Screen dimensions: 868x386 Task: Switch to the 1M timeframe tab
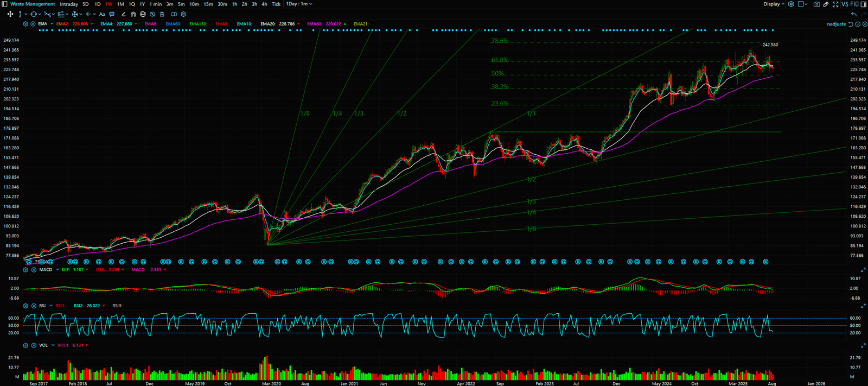point(120,4)
